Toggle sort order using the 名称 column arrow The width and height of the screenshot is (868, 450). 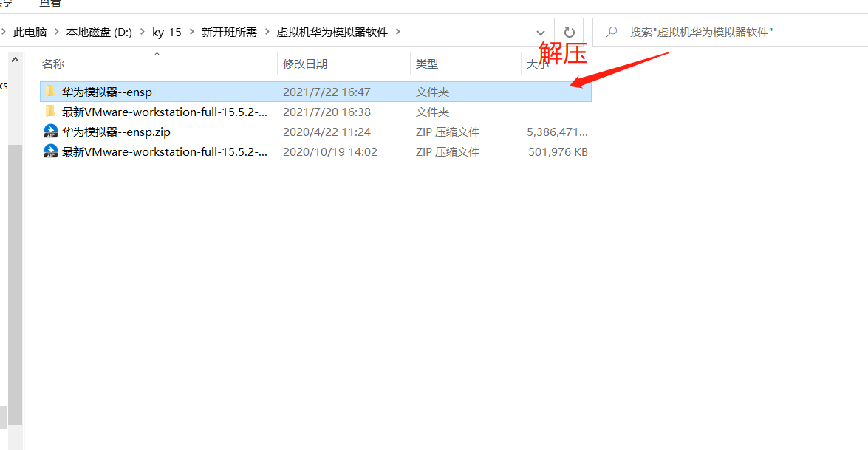[x=157, y=53]
